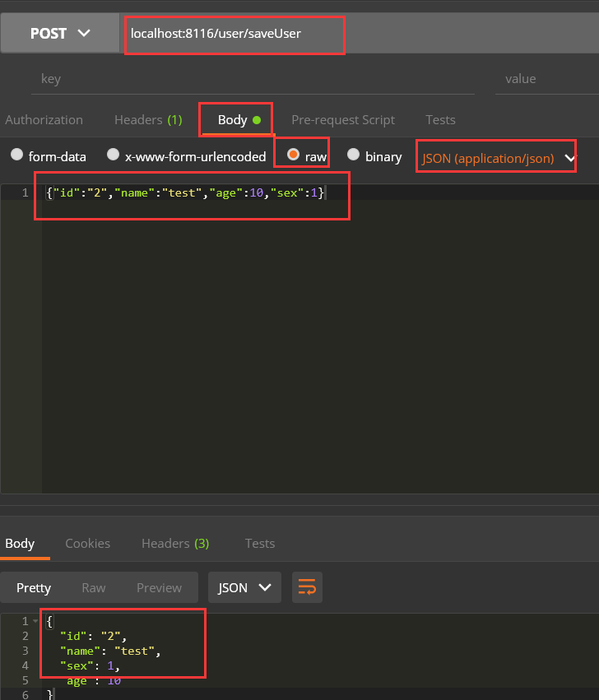Screen dimensions: 599x700
Task: Click the request URL field localhost:8116/user/saveUser
Action: pyautogui.click(x=234, y=34)
